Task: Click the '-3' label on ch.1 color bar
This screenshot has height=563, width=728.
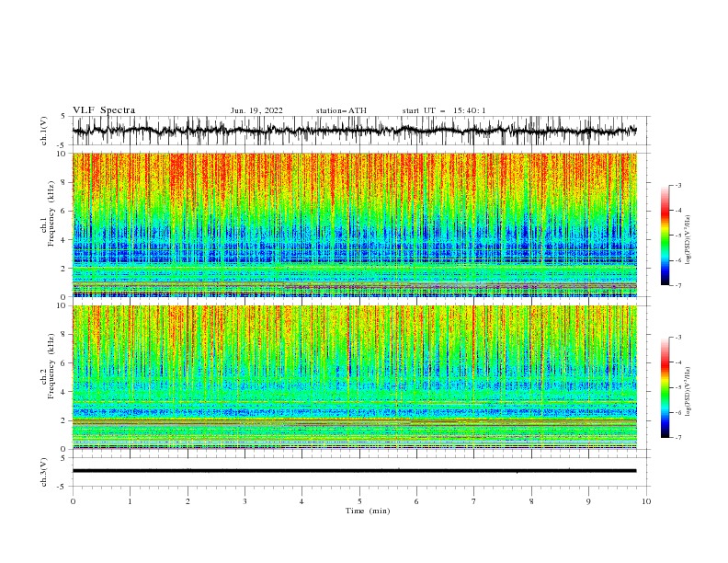Action: pos(678,185)
